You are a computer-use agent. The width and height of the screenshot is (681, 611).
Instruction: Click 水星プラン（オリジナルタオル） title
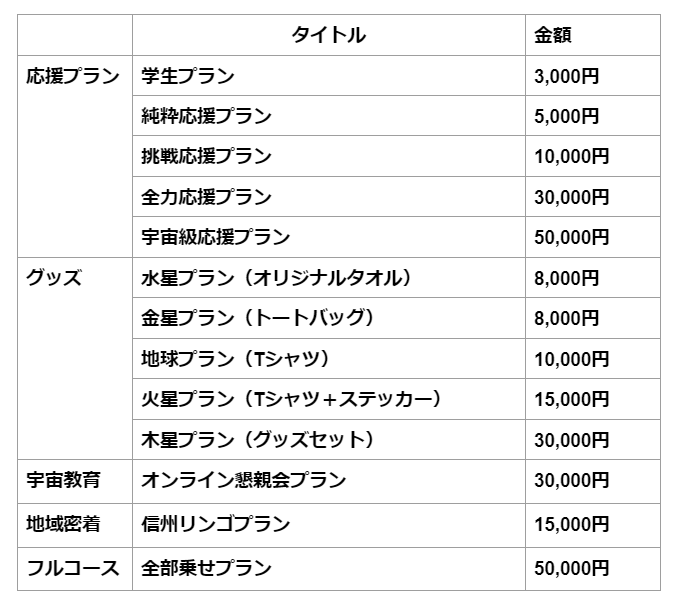pyautogui.click(x=277, y=278)
